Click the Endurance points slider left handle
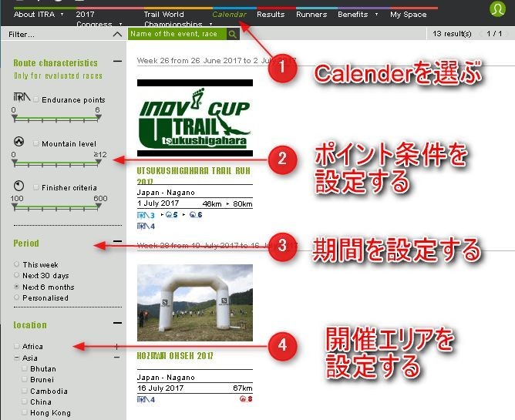The image size is (515, 420). coord(14,118)
